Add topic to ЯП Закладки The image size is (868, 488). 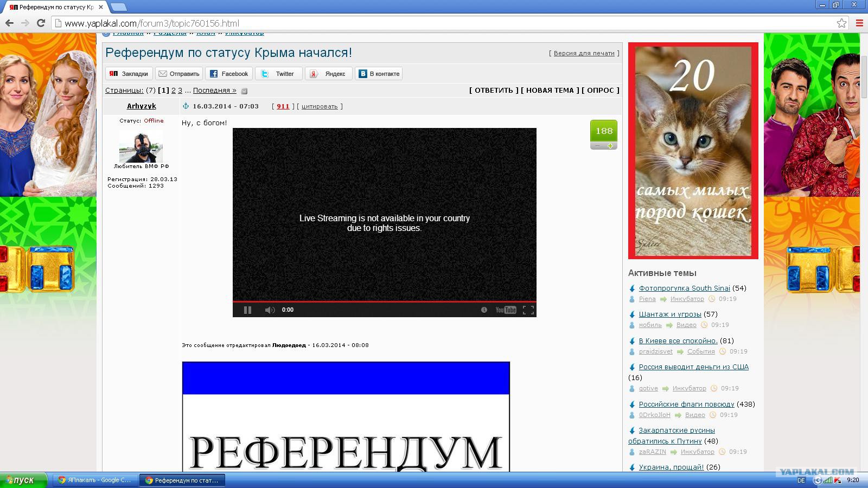click(129, 74)
